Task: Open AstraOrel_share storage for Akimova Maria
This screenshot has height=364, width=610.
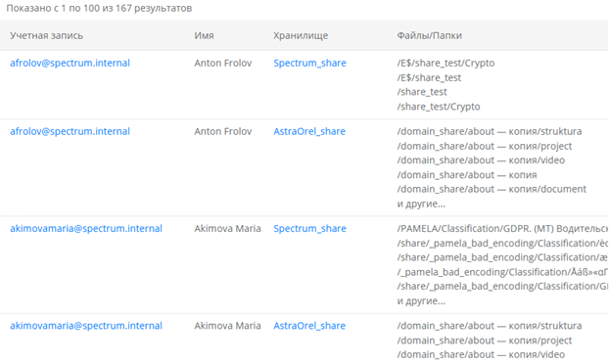Action: click(309, 326)
